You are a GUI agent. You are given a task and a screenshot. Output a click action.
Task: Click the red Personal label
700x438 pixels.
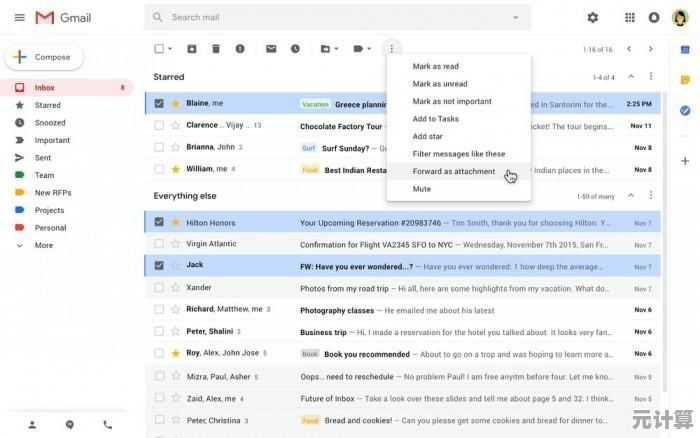tap(50, 228)
